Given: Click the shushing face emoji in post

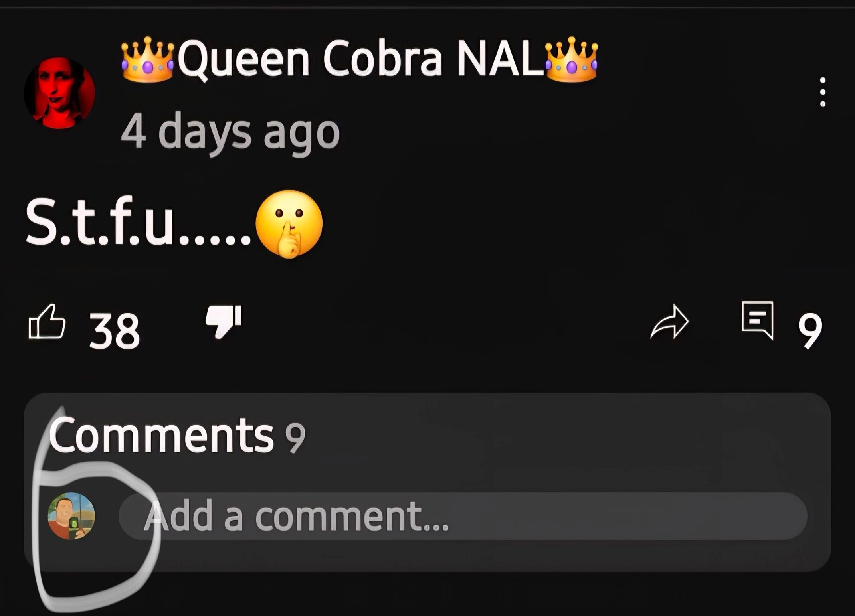Looking at the screenshot, I should click(289, 224).
